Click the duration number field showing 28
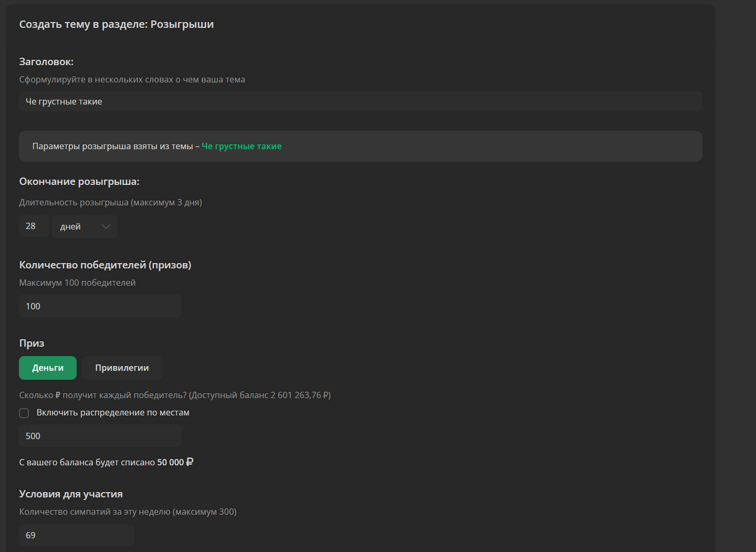The width and height of the screenshot is (756, 552). click(x=34, y=226)
